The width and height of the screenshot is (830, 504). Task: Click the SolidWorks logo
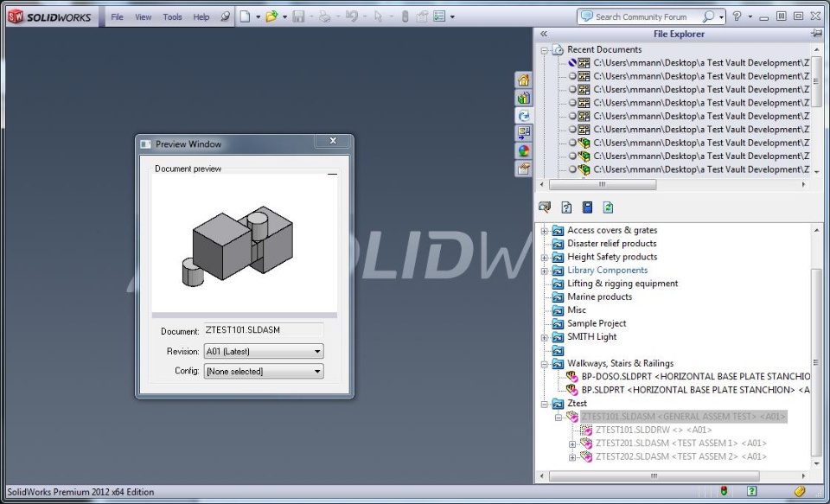point(50,17)
